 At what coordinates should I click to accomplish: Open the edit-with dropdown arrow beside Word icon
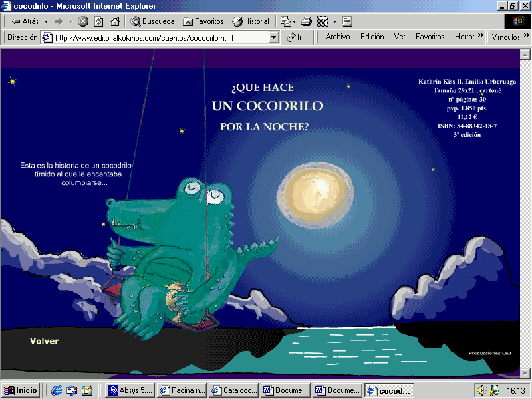[334, 21]
